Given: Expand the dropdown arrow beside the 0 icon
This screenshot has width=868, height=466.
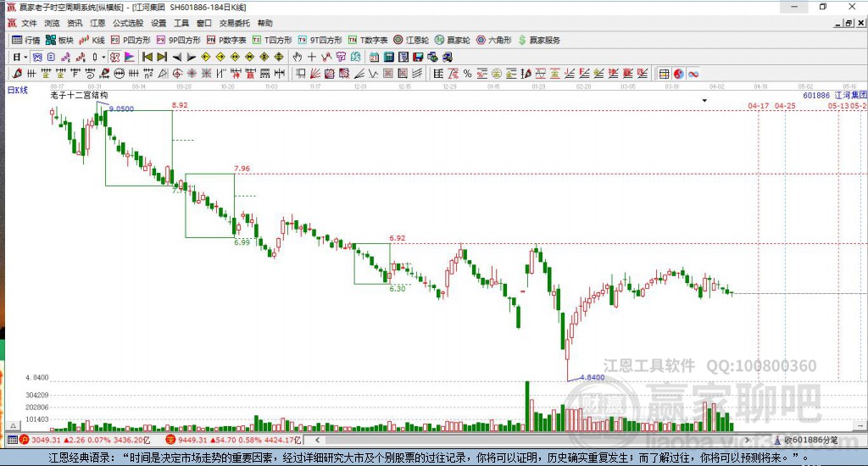Looking at the screenshot, I should point(103,57).
